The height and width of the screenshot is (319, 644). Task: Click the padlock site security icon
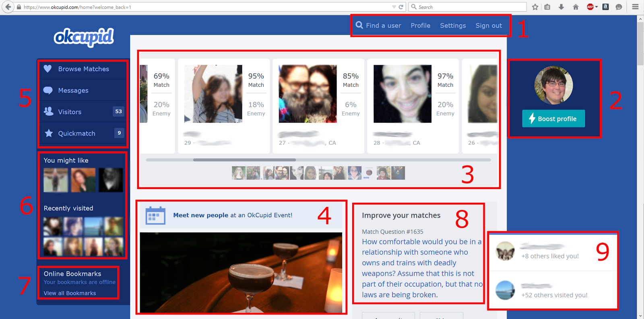coord(19,7)
